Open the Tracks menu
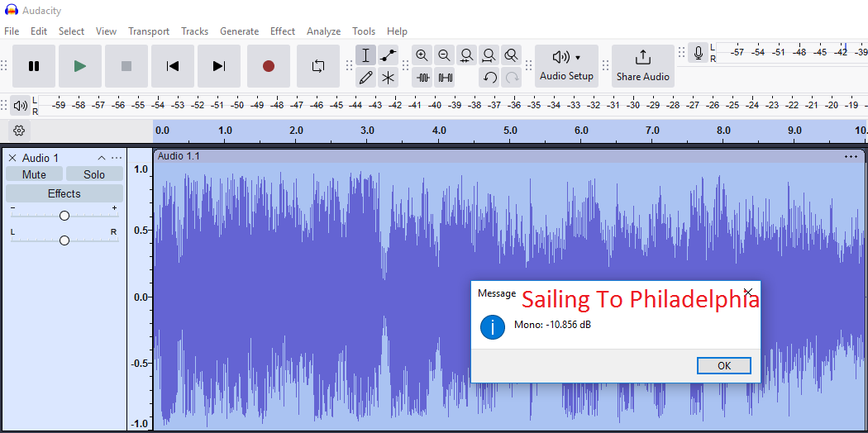 coord(195,31)
